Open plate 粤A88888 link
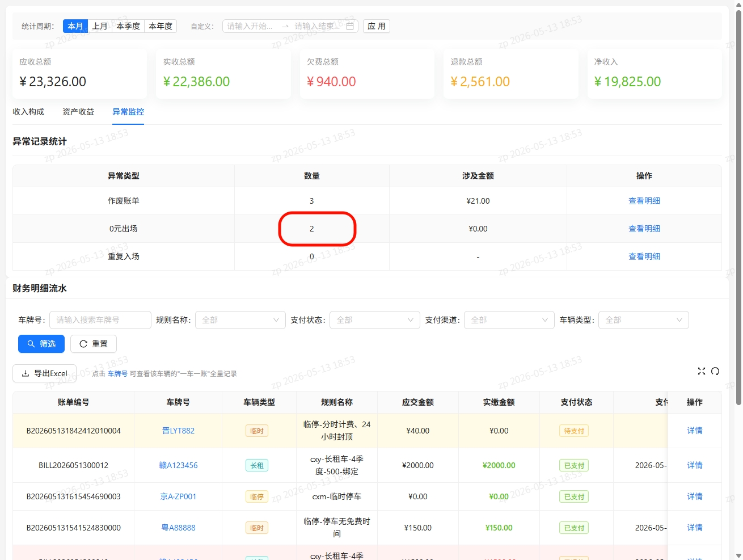Image resolution: width=743 pixels, height=560 pixels. tap(178, 528)
